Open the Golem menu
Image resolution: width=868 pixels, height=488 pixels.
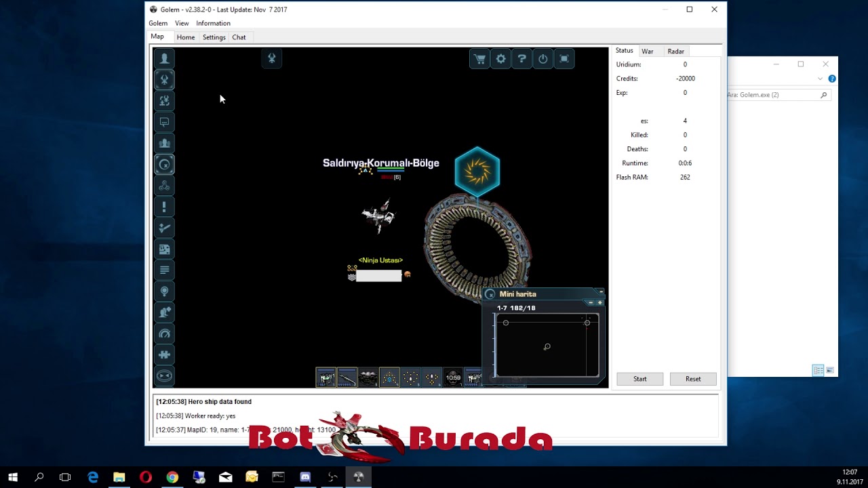click(x=158, y=23)
